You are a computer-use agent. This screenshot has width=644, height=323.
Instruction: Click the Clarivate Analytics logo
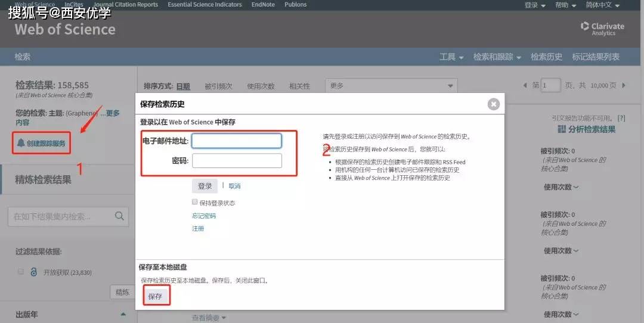click(602, 29)
